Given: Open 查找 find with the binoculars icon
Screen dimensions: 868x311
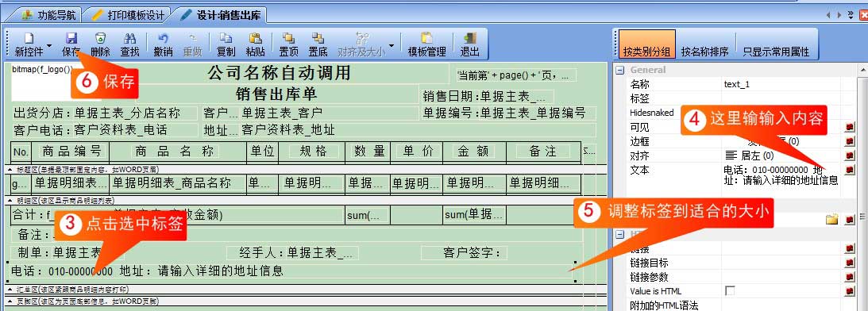Looking at the screenshot, I should (129, 39).
